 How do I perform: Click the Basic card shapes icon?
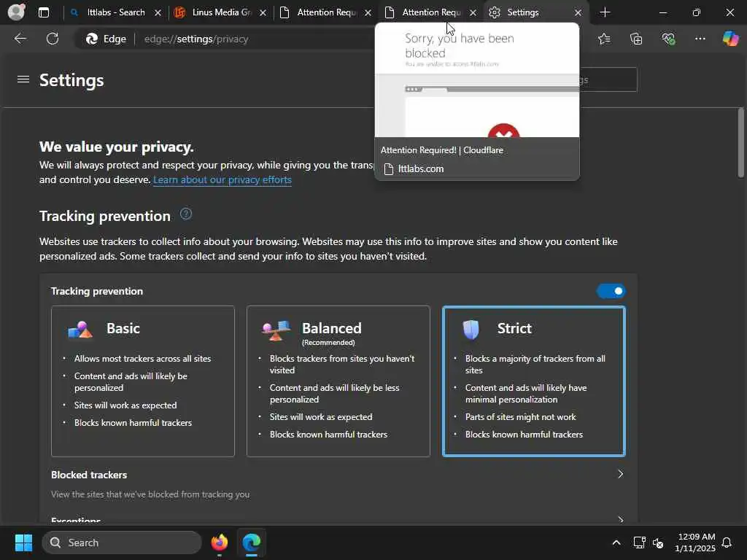(80, 330)
